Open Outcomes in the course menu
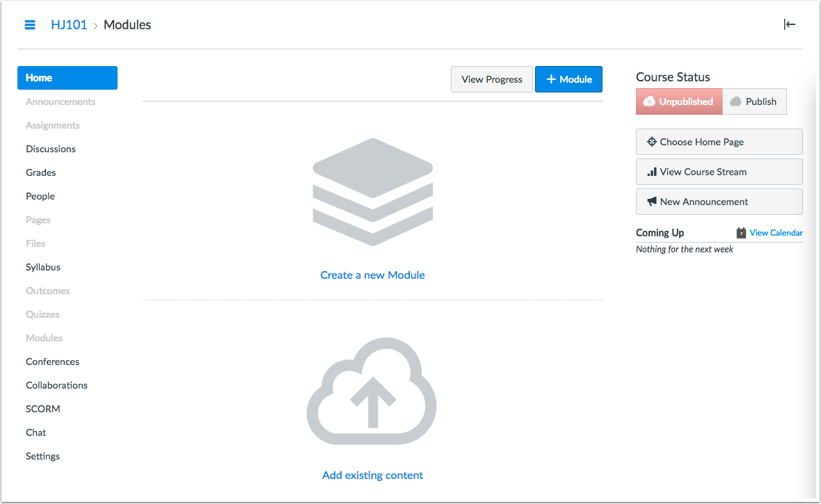 point(47,291)
